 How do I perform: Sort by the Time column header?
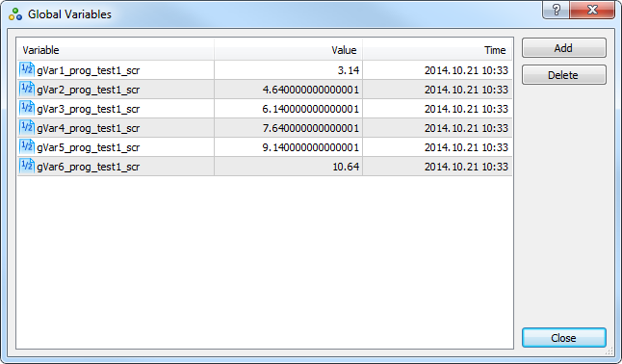coord(437,50)
